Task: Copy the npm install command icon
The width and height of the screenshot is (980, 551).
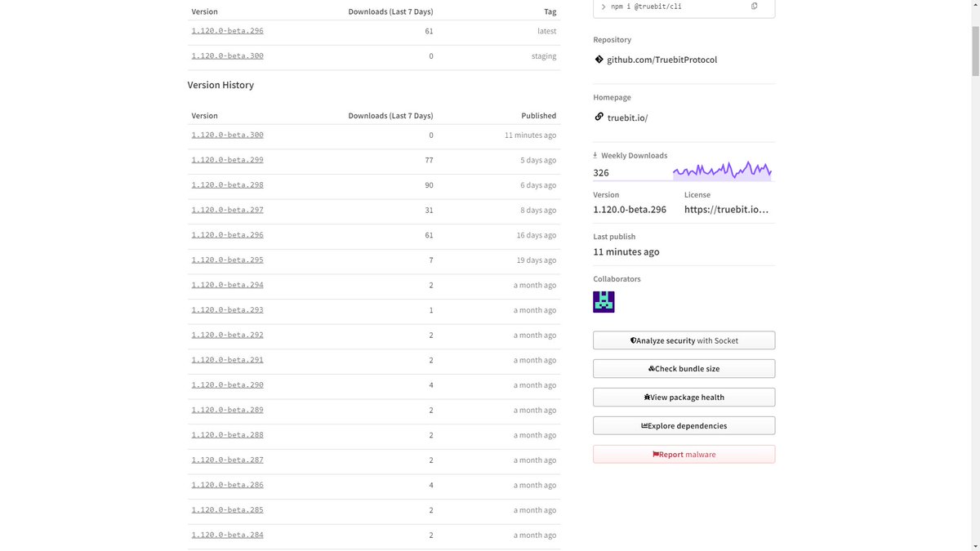Action: point(754,7)
